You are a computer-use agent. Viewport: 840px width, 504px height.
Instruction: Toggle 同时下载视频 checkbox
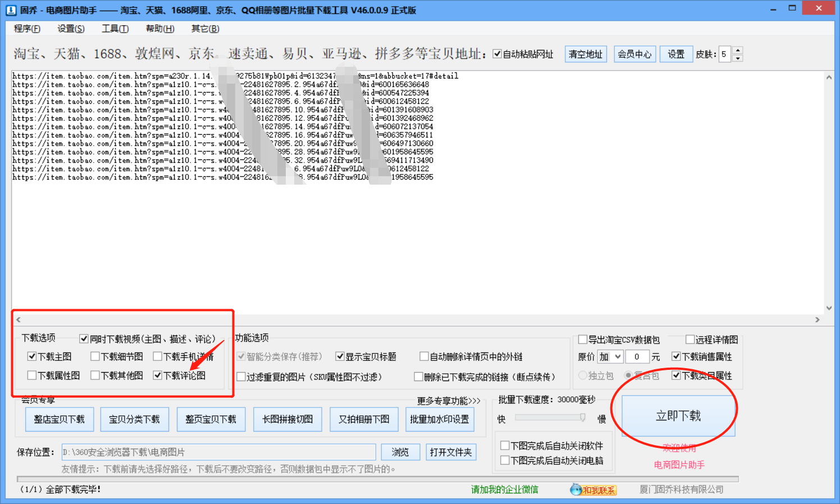84,338
